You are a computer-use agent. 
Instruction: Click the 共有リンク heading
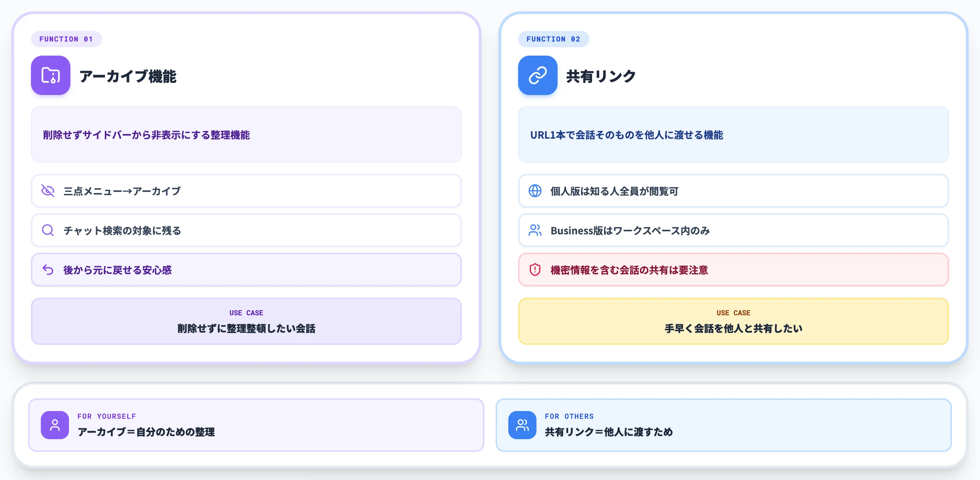pyautogui.click(x=601, y=76)
